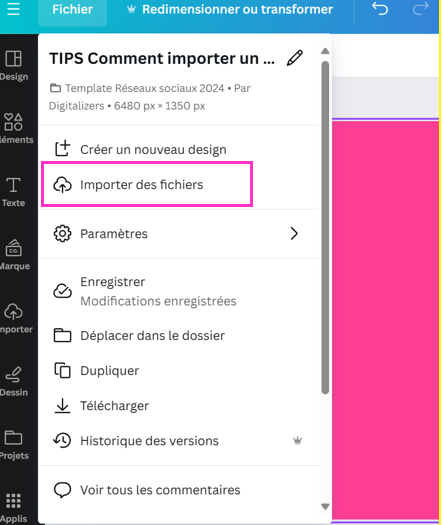Click the pencil icon to rename design
Image resolution: width=444 pixels, height=525 pixels.
tap(294, 58)
